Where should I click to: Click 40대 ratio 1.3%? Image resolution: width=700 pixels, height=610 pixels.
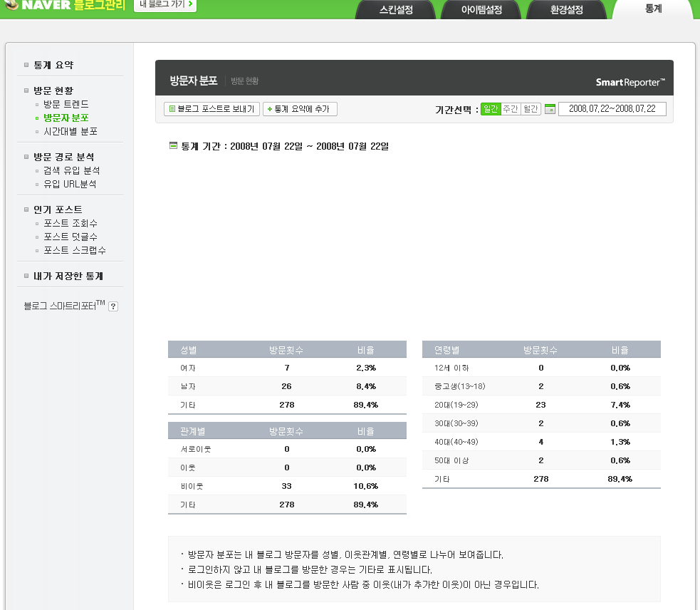tap(620, 442)
